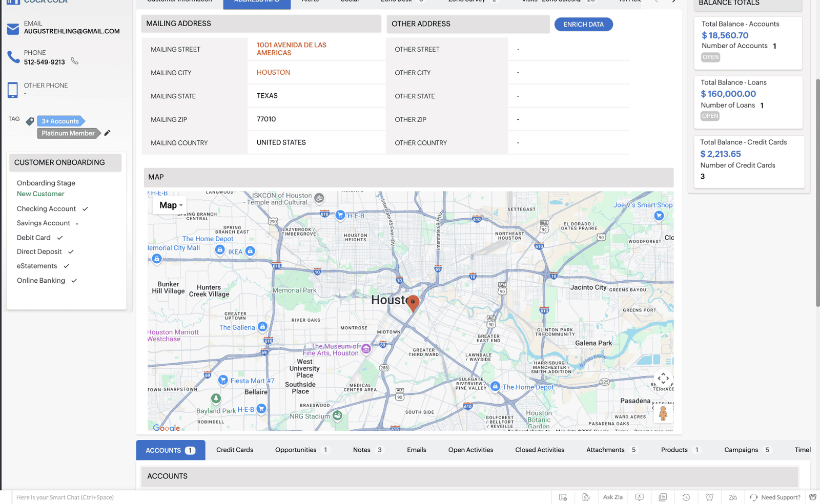Click the Bayland Park tree marker

pos(216,398)
